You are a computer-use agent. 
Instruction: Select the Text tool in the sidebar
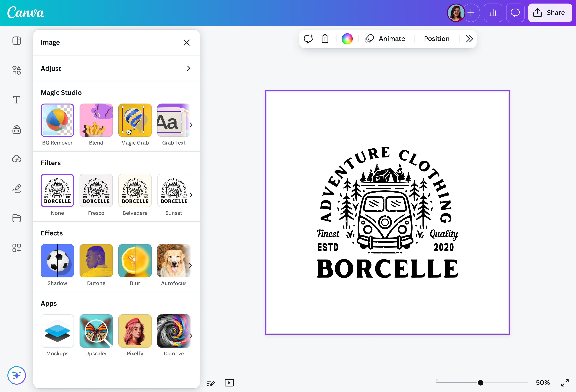click(x=16, y=100)
